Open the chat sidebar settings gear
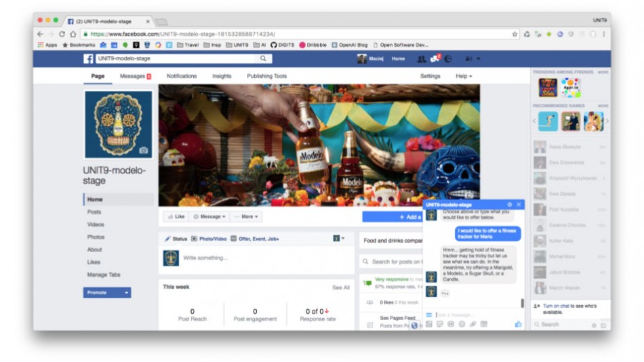The image size is (644, 362). (594, 325)
